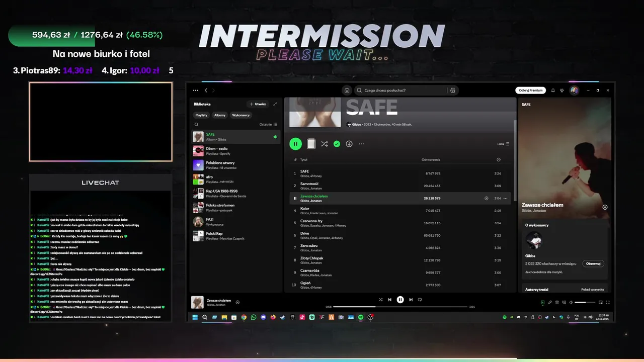Screen dimensions: 644x362
Task: Open Dżem – radio playlist in library
Action: 236,151
